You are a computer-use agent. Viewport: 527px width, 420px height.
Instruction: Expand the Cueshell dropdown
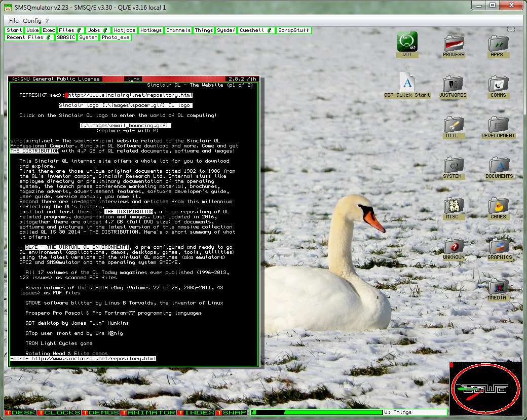tap(256, 30)
